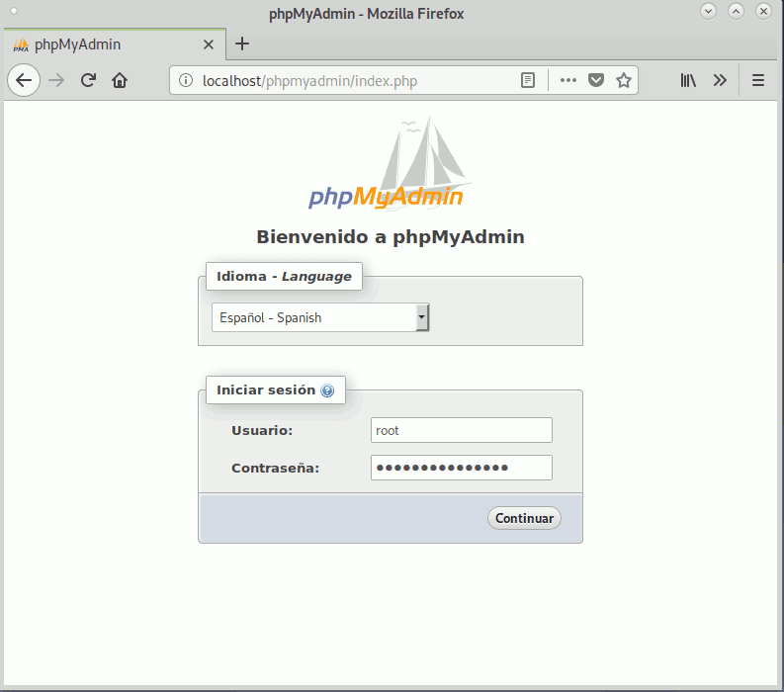The width and height of the screenshot is (784, 692).
Task: Close the phpMyAdmin tab
Action: coord(209,44)
